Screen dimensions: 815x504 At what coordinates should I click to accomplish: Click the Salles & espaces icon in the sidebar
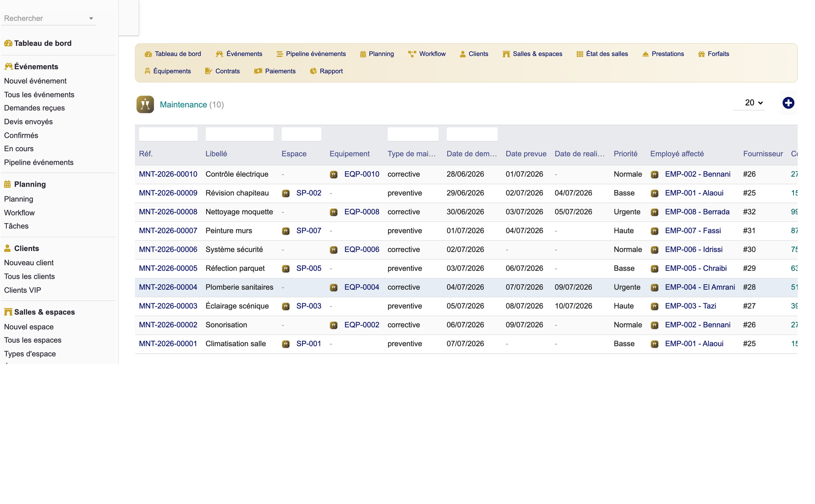click(8, 312)
